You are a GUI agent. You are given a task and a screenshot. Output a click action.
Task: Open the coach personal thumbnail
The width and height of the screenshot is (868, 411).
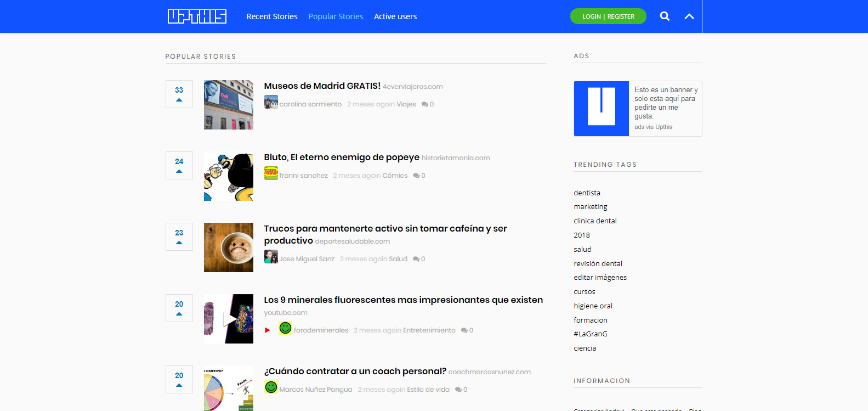coord(229,389)
